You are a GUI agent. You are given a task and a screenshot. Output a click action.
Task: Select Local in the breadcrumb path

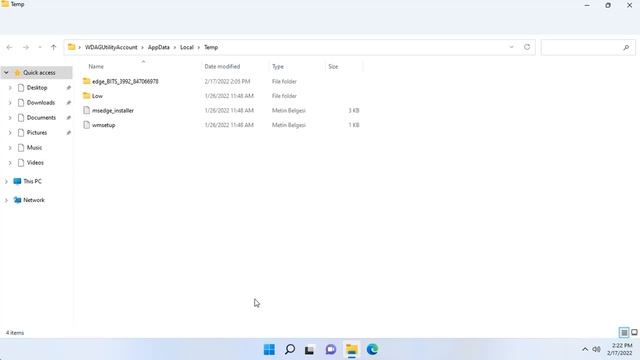187,47
